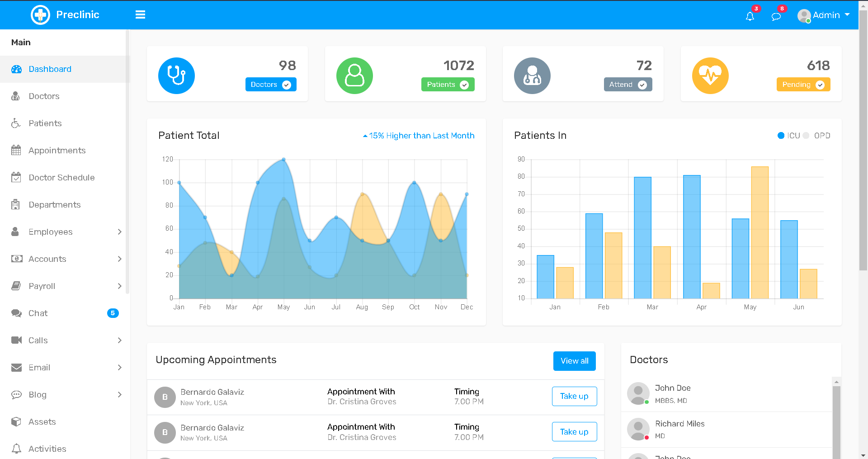Click the first Take up button

click(x=574, y=396)
